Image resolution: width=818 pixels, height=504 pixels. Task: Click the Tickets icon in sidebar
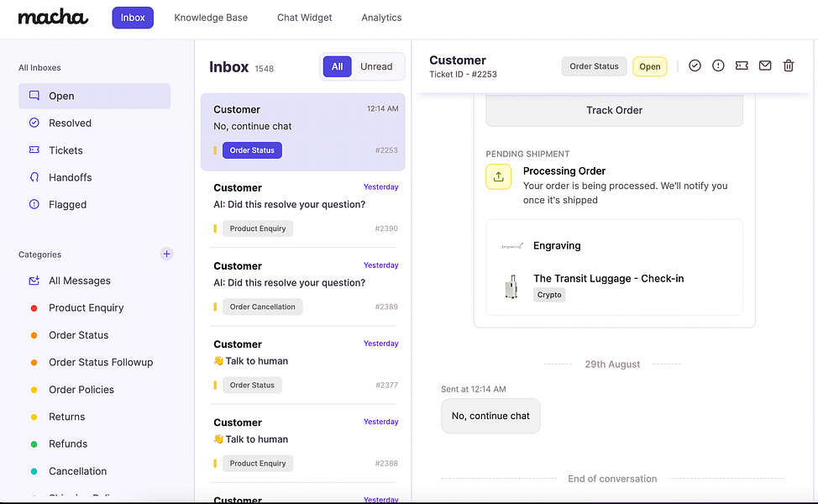pyautogui.click(x=34, y=150)
